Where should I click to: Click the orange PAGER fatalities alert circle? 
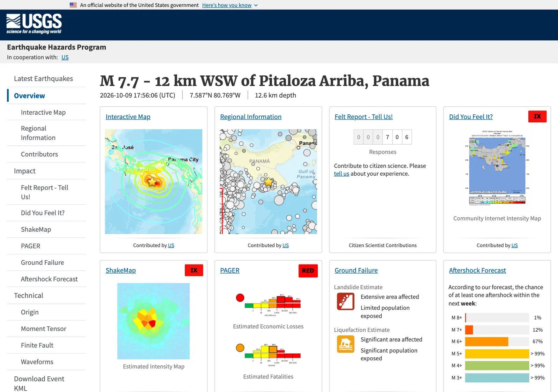[240, 348]
